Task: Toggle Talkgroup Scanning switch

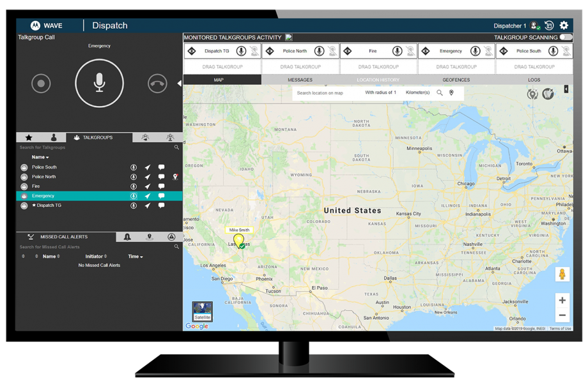Action: click(x=565, y=38)
